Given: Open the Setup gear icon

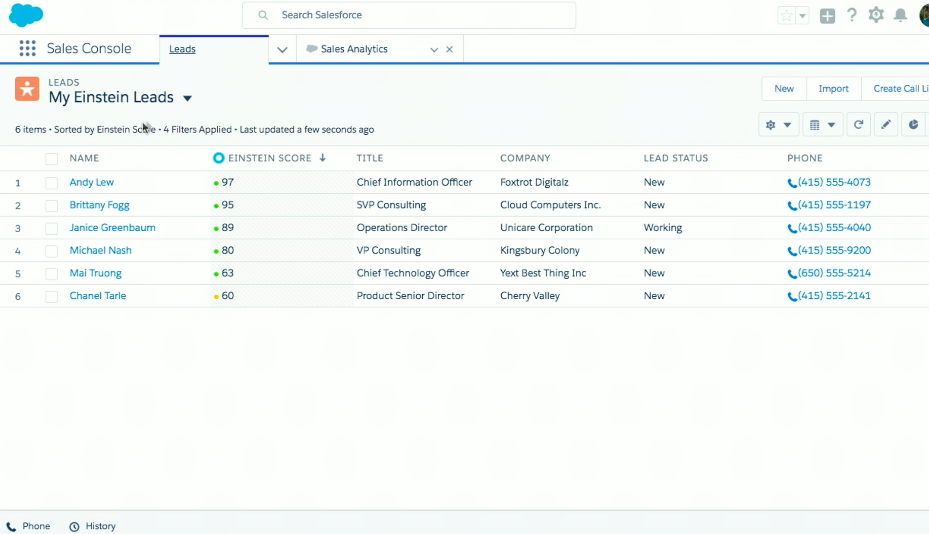Looking at the screenshot, I should point(876,15).
